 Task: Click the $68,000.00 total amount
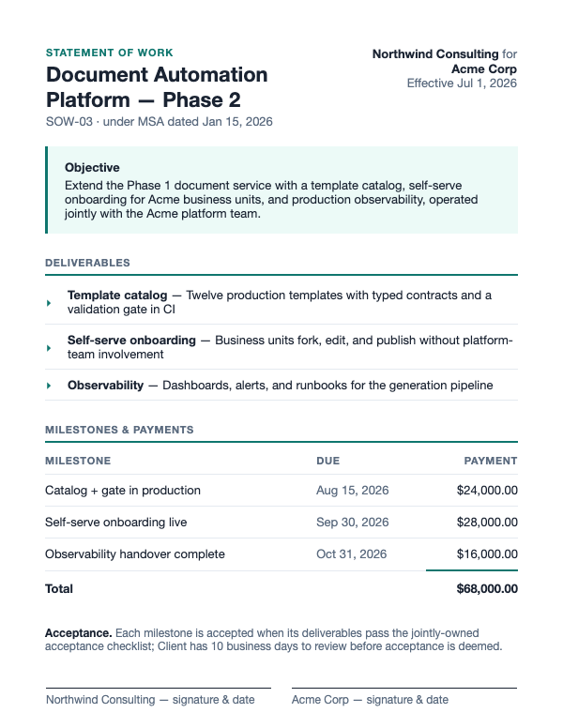pos(487,589)
